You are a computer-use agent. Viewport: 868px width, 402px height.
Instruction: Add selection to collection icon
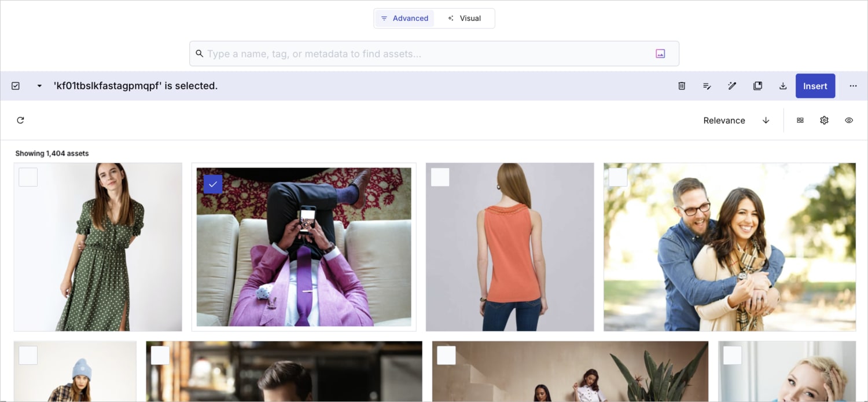coord(757,86)
